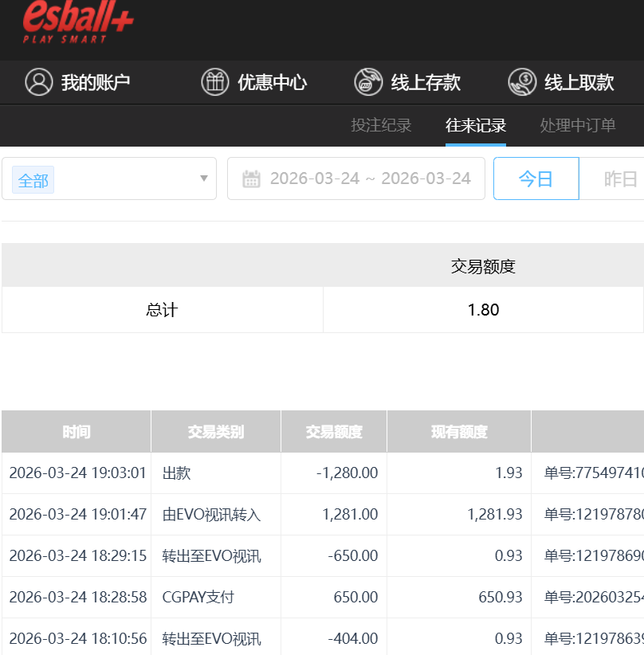Click the gift icon for 优惠中心
The height and width of the screenshot is (655, 644).
coord(215,82)
